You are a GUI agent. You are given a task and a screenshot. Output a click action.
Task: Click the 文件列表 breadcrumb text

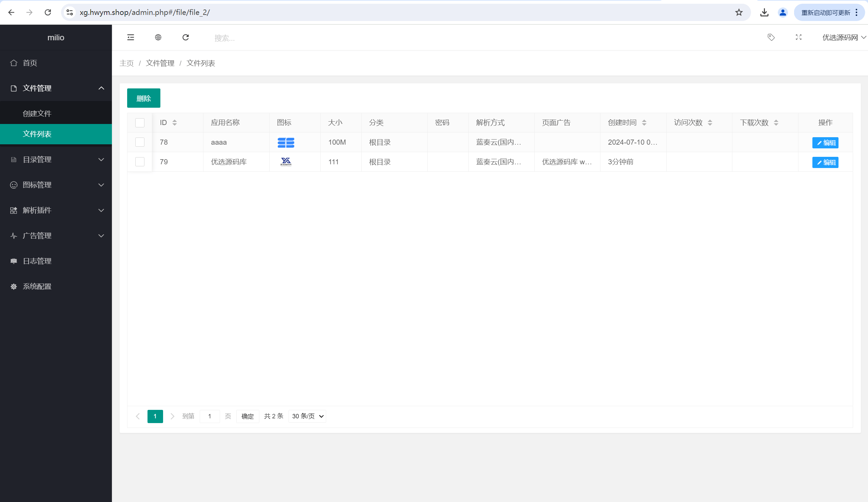(201, 63)
